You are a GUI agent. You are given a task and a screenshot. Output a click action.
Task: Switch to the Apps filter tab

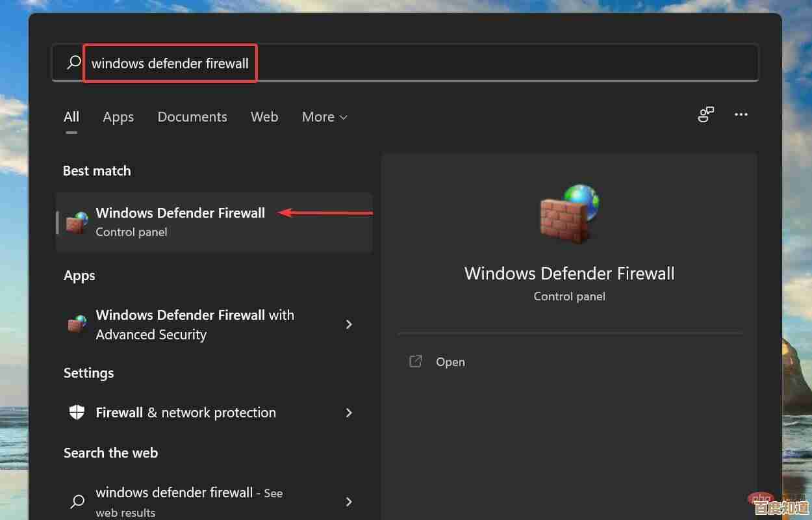pyautogui.click(x=118, y=117)
